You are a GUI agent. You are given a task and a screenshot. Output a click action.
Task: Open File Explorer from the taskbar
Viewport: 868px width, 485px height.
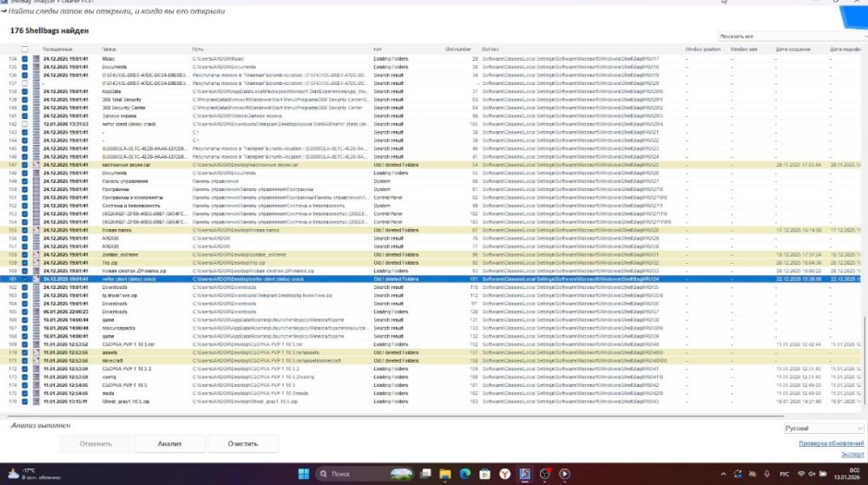(x=445, y=474)
